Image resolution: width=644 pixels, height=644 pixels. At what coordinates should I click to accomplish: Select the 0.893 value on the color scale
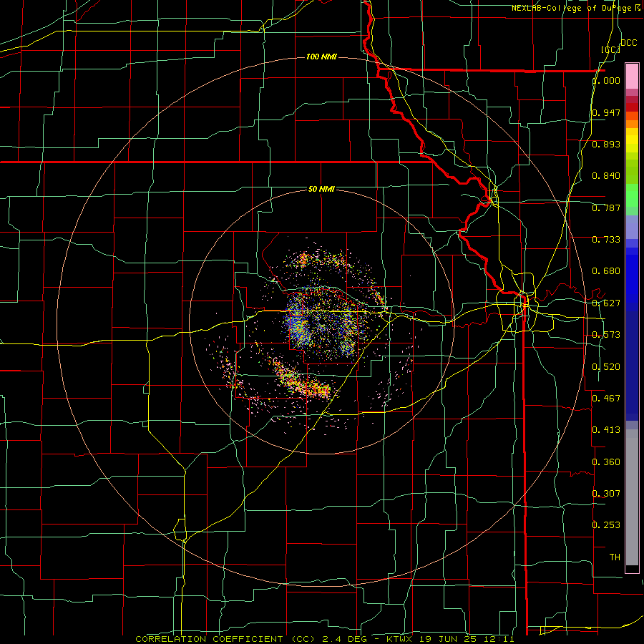pyautogui.click(x=606, y=144)
